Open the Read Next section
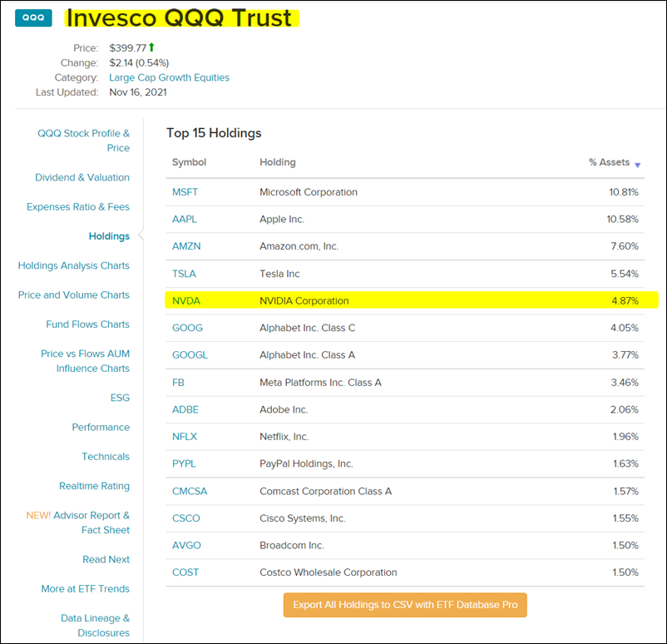This screenshot has height=644, width=667. (x=106, y=559)
